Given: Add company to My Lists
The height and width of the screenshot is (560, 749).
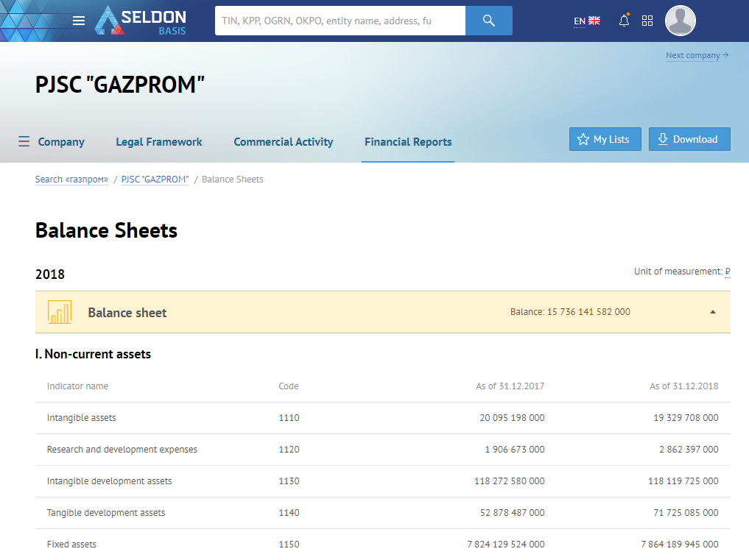Looking at the screenshot, I should (x=605, y=139).
